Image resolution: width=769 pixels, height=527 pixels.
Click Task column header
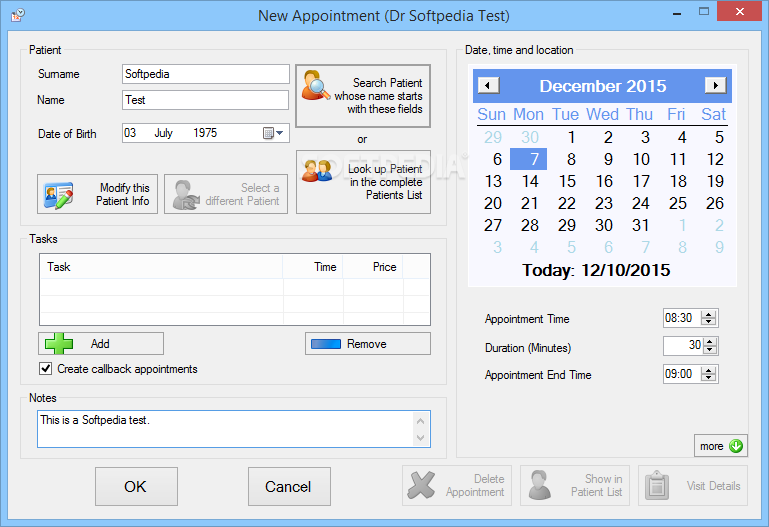pyautogui.click(x=161, y=267)
